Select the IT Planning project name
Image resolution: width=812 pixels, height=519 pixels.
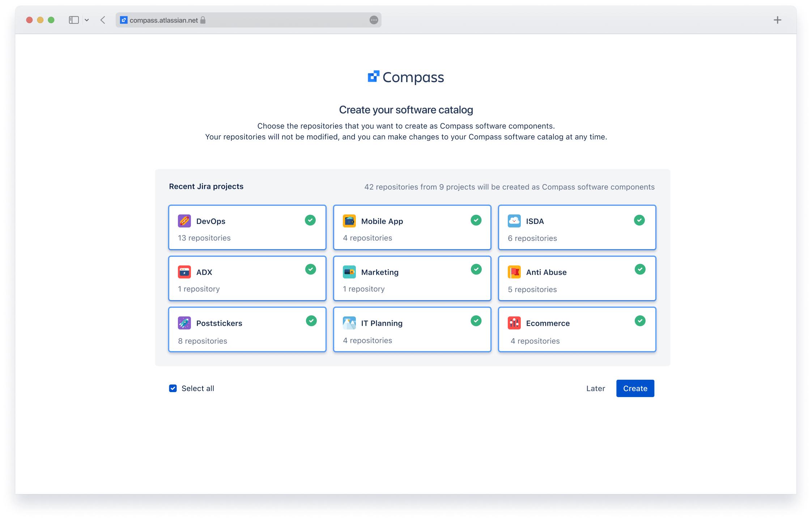(x=382, y=323)
